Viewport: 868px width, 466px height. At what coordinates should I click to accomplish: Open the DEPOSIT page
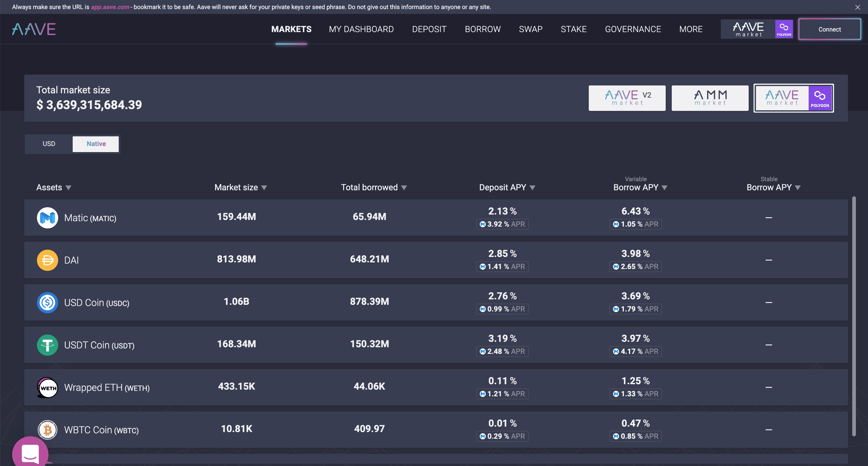point(429,29)
